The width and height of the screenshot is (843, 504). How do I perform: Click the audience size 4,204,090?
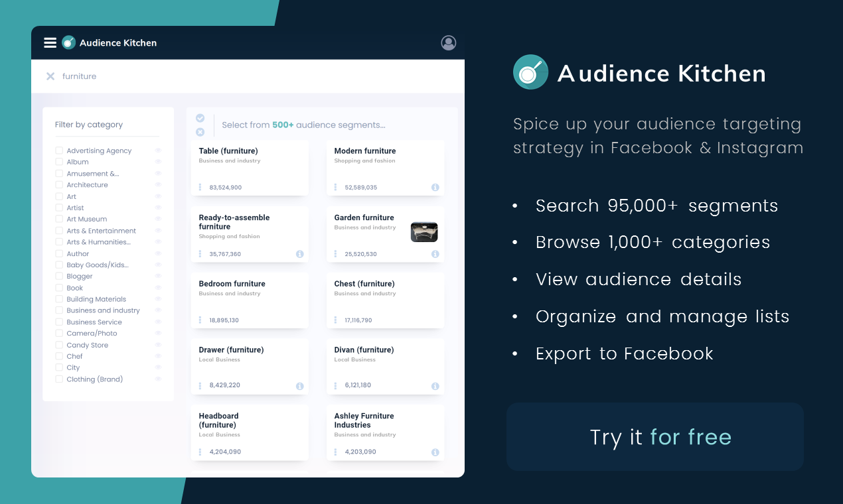coord(225,452)
